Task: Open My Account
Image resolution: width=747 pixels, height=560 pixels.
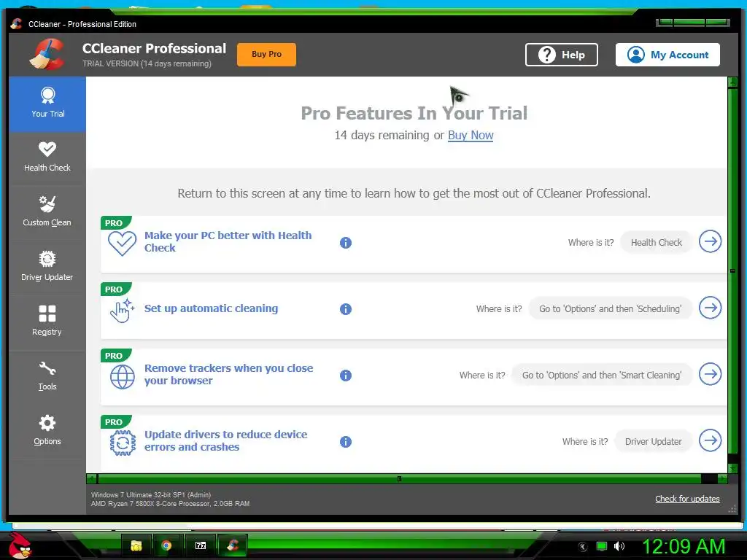Action: coord(667,55)
